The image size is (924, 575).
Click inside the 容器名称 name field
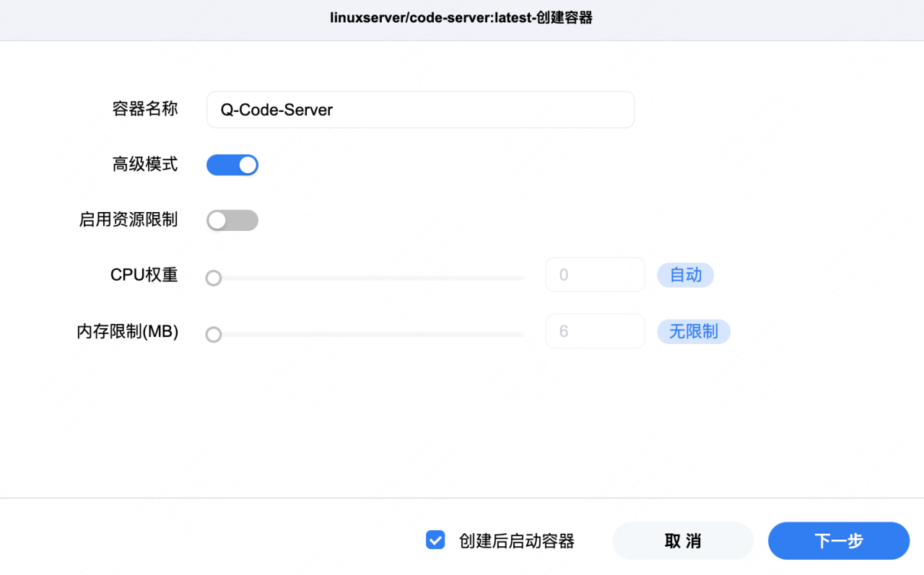tap(420, 110)
